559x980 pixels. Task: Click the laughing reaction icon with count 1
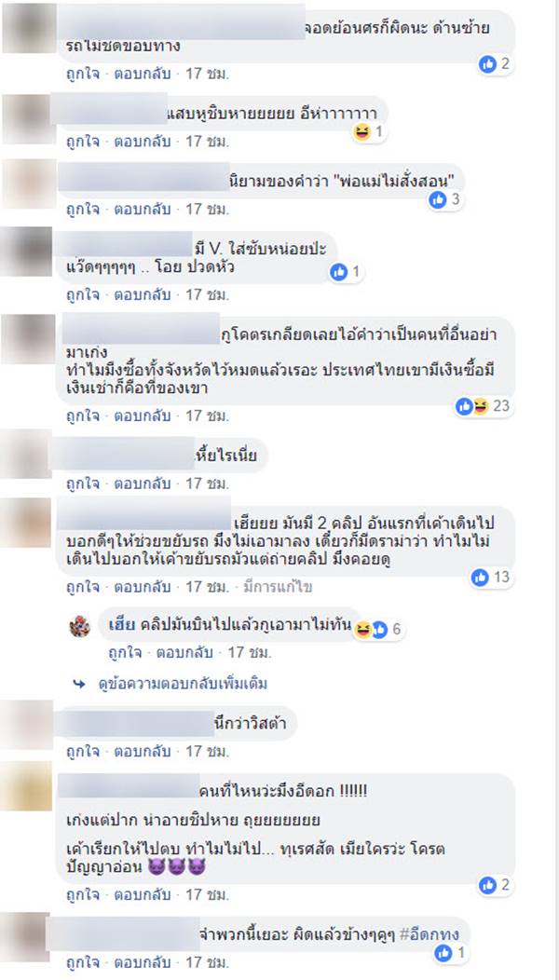click(x=370, y=132)
